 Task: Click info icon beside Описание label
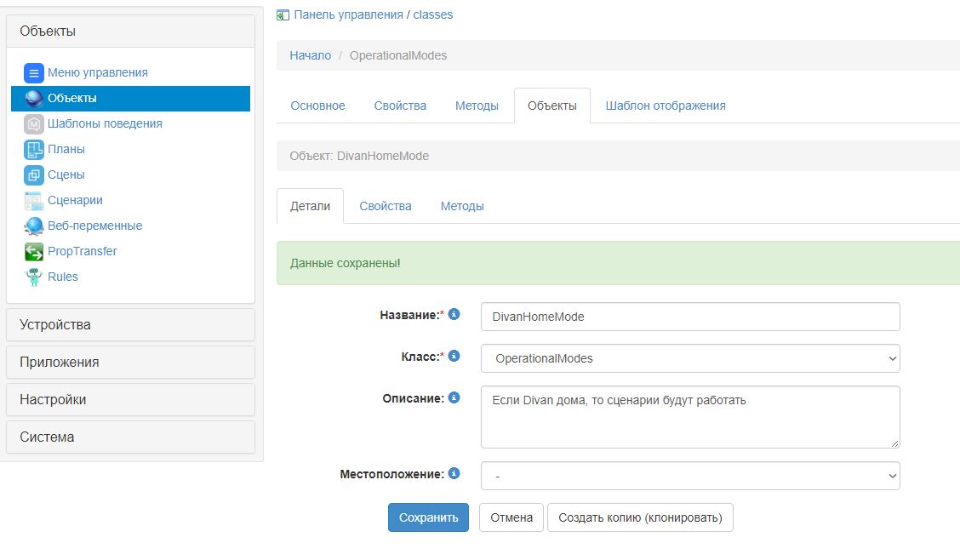click(x=454, y=397)
